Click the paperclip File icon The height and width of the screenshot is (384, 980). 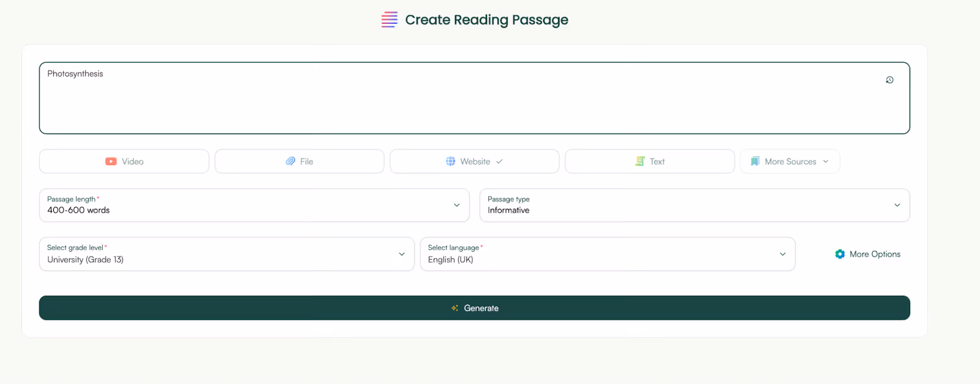coord(290,161)
